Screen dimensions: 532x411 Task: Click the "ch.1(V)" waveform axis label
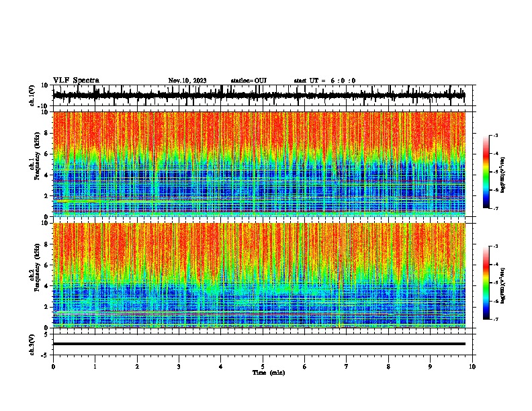tap(32, 95)
